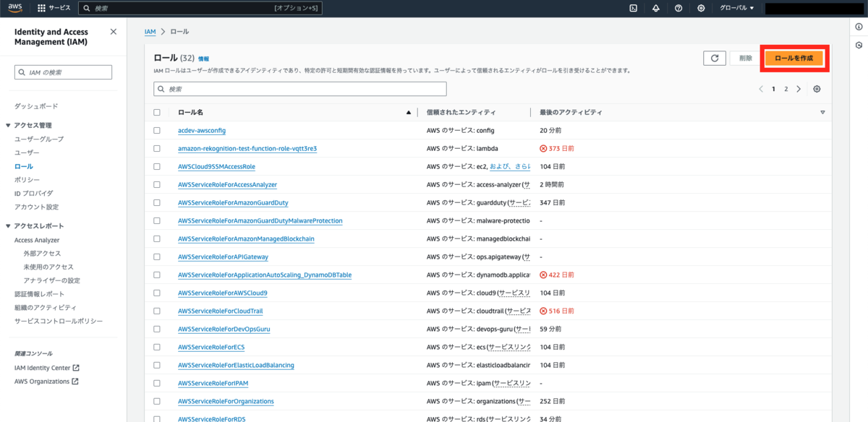868x422 pixels.
Task: Check the AWSServiceRoleForOrganizations checkbox
Action: 157,402
